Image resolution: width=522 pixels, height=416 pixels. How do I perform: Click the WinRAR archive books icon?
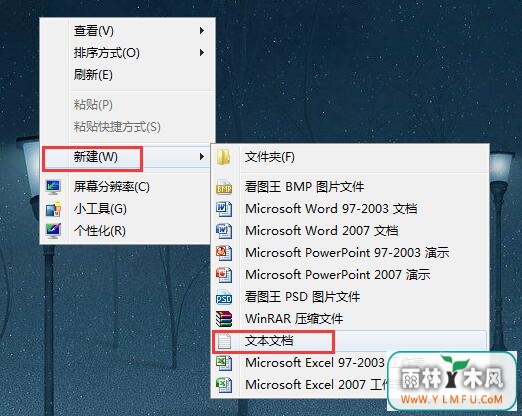pos(224,319)
